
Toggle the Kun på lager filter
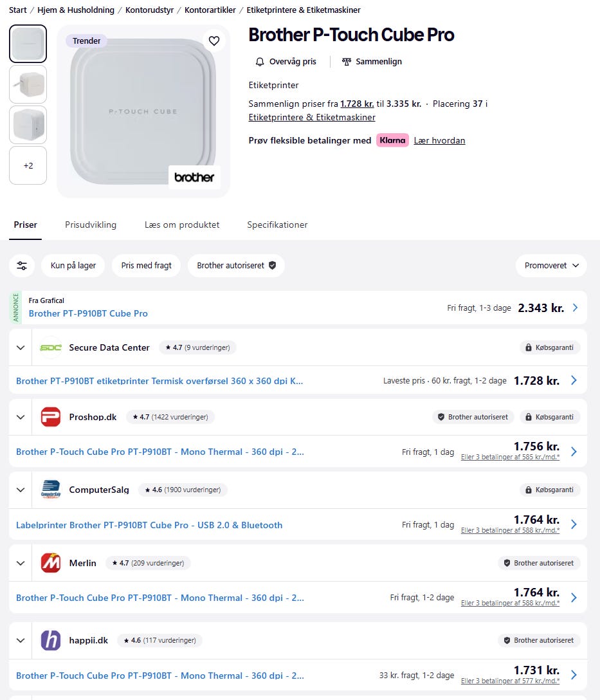73,265
